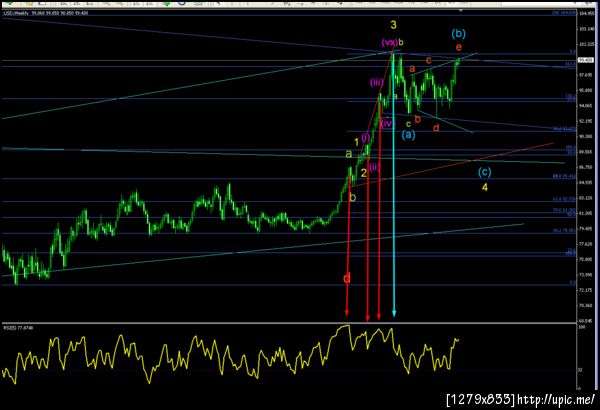Click the 77.620 price axis label
Screen dimensions: 600x410
[586, 244]
